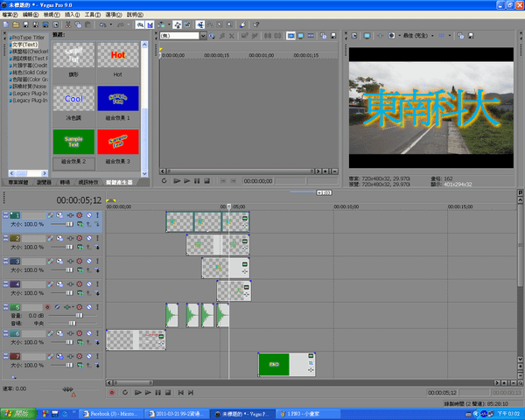Toggle snapping magnet icon in toolbar
The height and width of the screenshot is (420, 525).
point(140,24)
